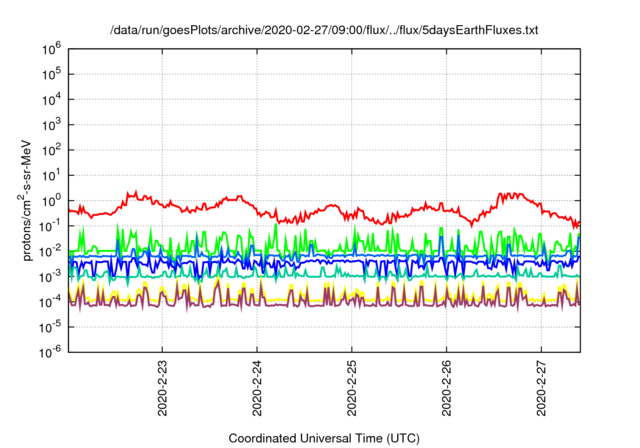Image resolution: width=640 pixels, height=448 pixels.
Task: Click the x-axis date label 2020-2-25
Action: click(x=351, y=388)
